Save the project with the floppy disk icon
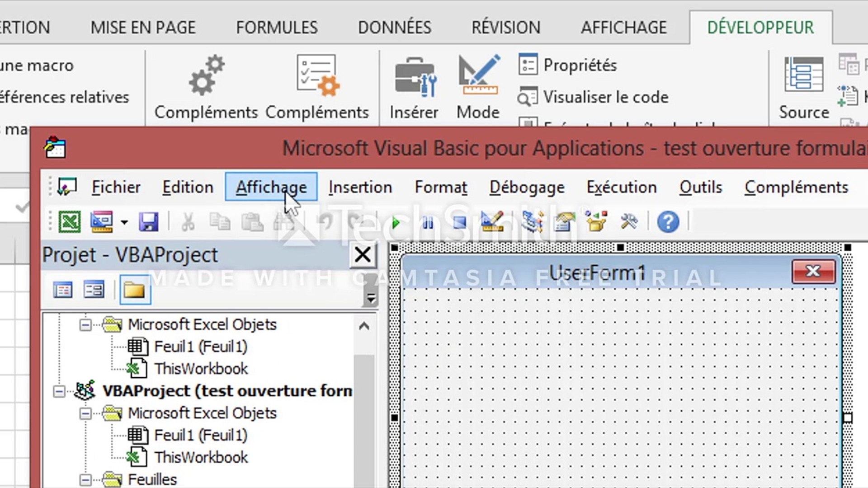Viewport: 868px width, 488px height. click(149, 222)
